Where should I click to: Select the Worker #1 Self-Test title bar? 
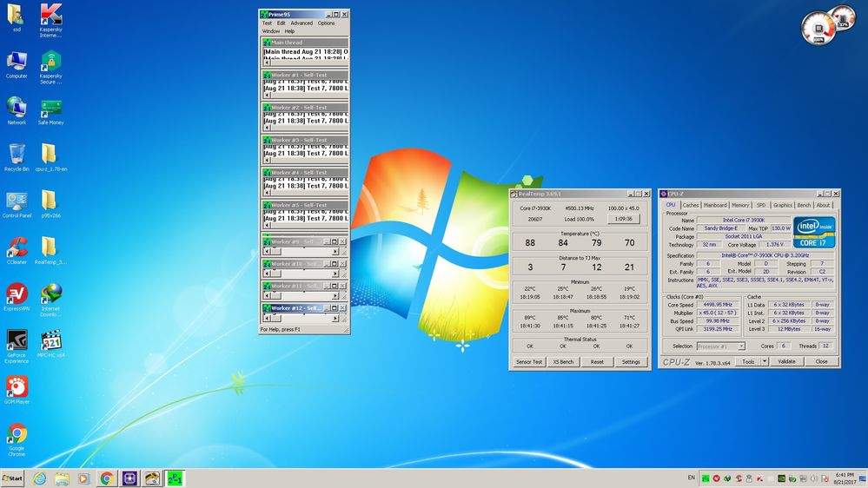click(305, 75)
